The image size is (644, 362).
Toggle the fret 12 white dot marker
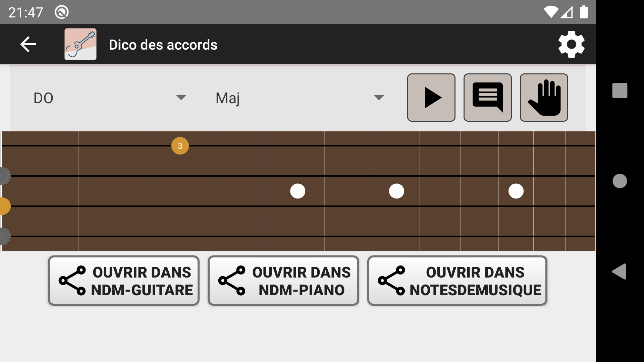click(516, 191)
